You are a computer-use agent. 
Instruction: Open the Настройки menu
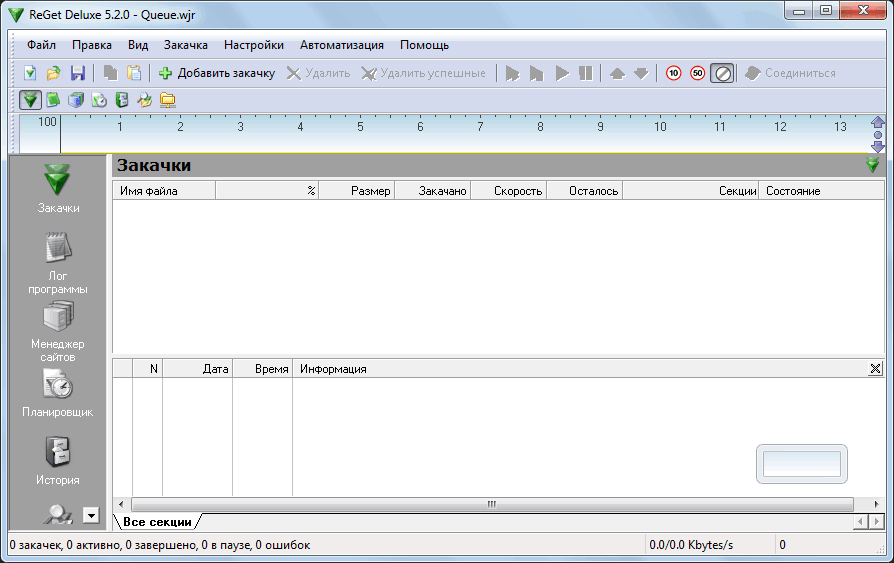[254, 45]
